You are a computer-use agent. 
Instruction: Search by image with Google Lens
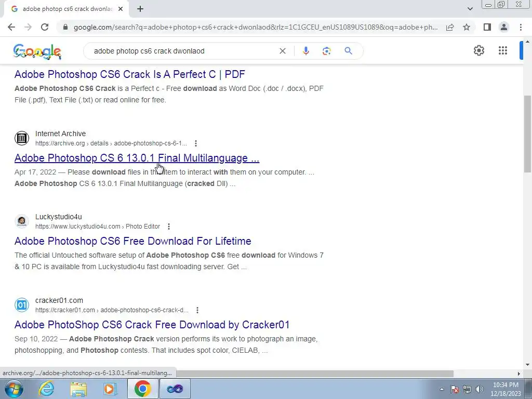(326, 51)
